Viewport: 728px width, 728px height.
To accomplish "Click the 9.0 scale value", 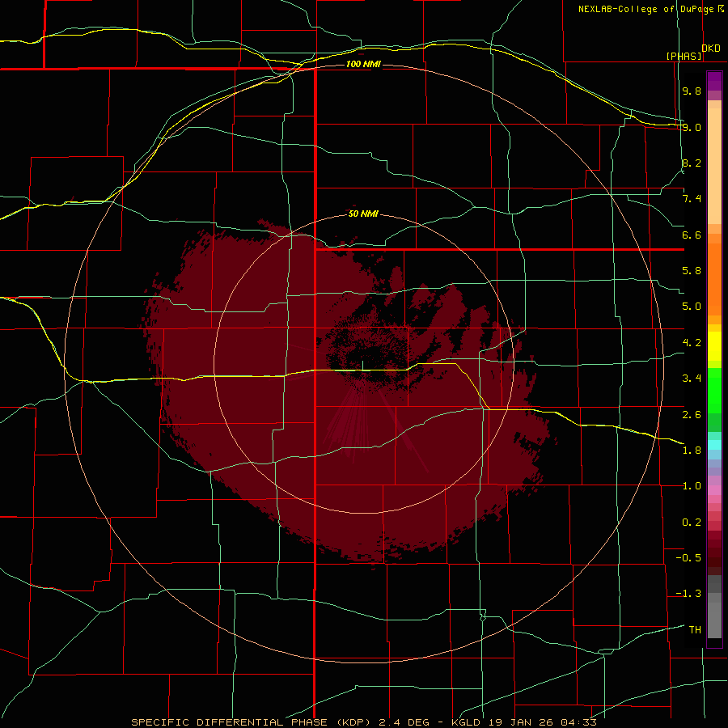I will (x=692, y=127).
